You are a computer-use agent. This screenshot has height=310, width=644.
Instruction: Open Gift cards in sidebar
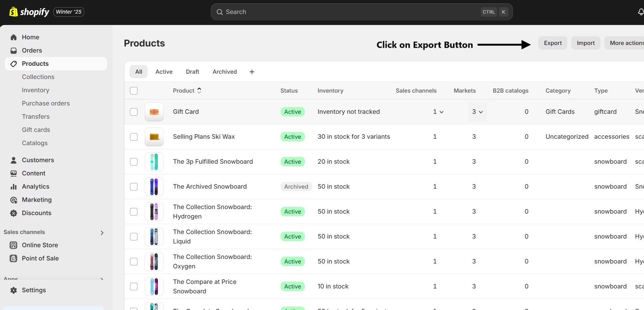pos(36,130)
